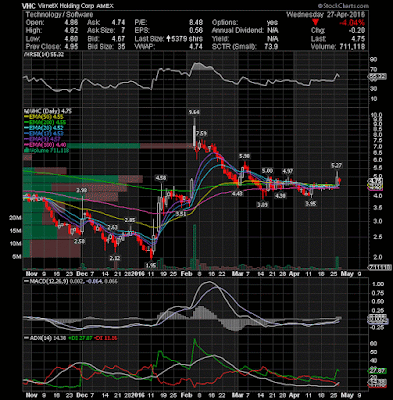Viewport: 393px width, 400px height.
Task: Click the Bid value 4.67
Action: point(118,39)
